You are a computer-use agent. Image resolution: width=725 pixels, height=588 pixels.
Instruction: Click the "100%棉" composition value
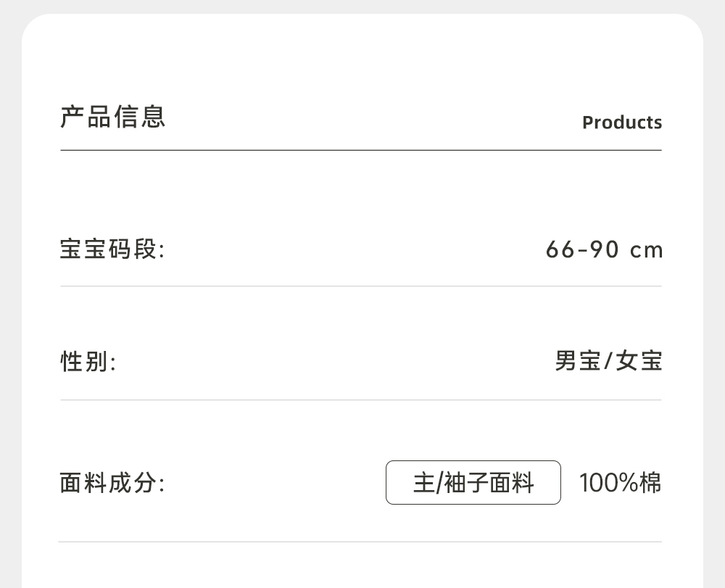620,482
